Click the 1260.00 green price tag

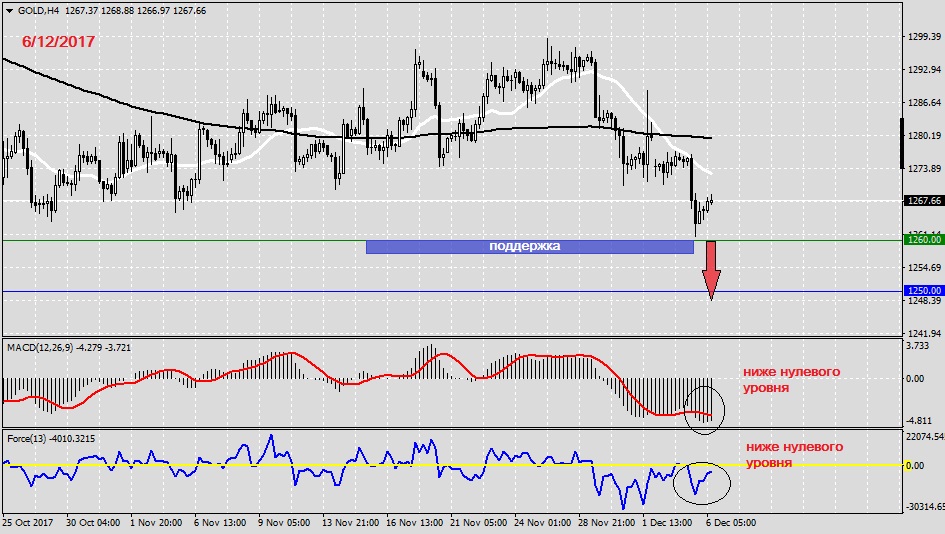(923, 240)
